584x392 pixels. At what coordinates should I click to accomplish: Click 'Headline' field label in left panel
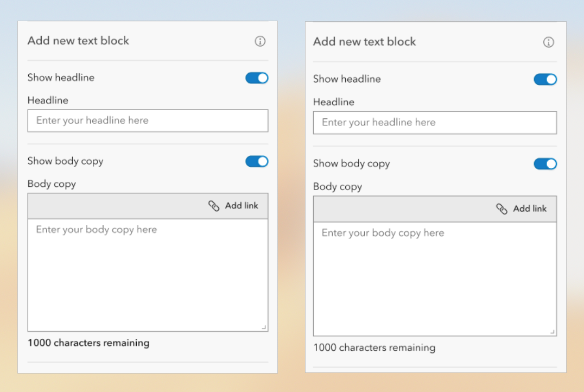(48, 100)
